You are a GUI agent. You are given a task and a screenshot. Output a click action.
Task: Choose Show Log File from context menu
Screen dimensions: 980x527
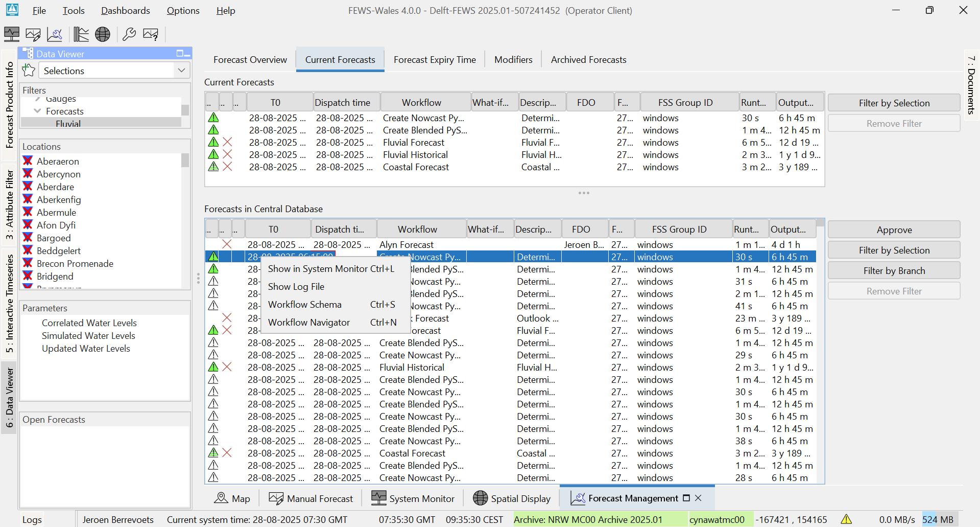(x=296, y=287)
